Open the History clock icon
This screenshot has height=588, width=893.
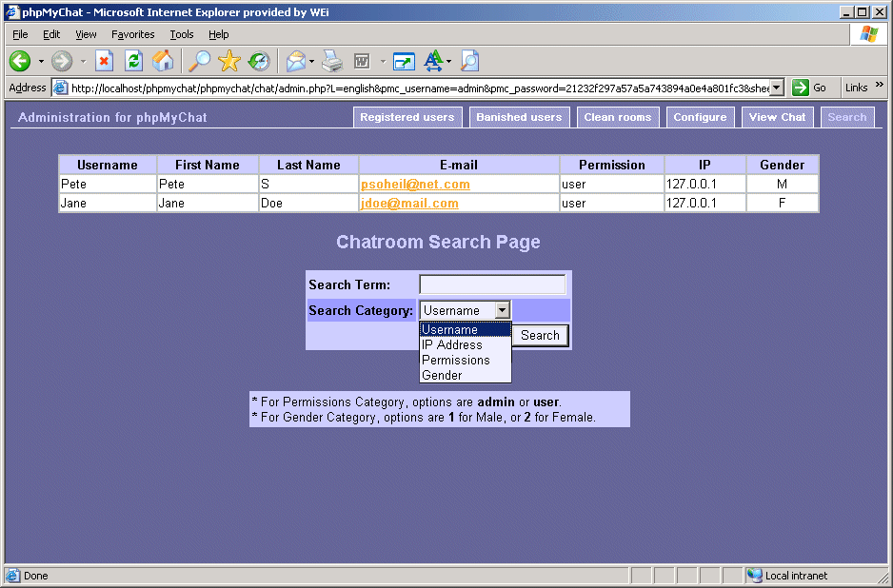(x=259, y=61)
